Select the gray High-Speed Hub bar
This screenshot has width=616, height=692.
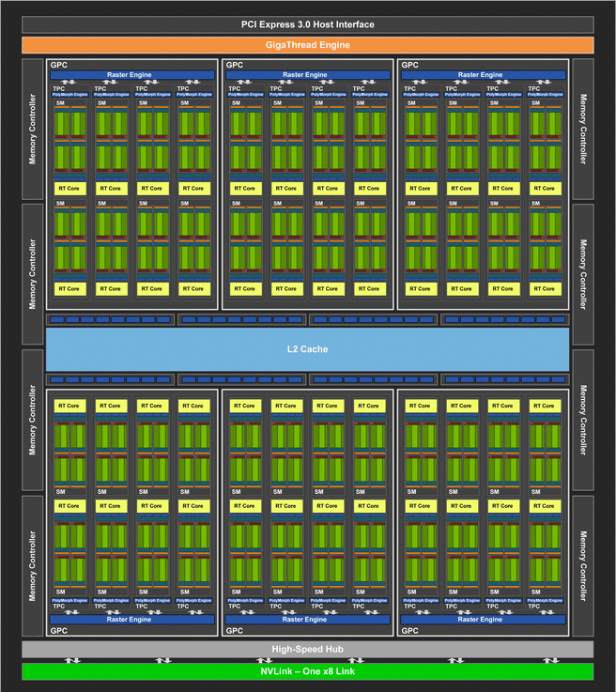tap(308, 649)
